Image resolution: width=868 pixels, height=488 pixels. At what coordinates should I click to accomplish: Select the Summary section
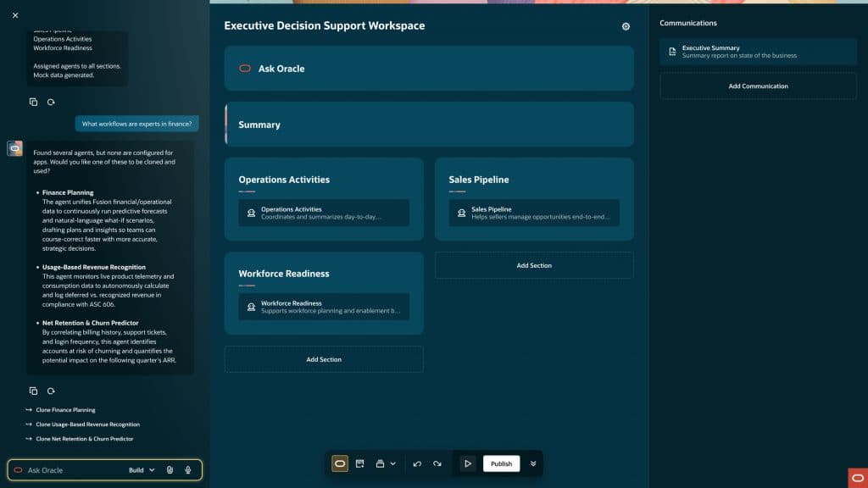(429, 125)
